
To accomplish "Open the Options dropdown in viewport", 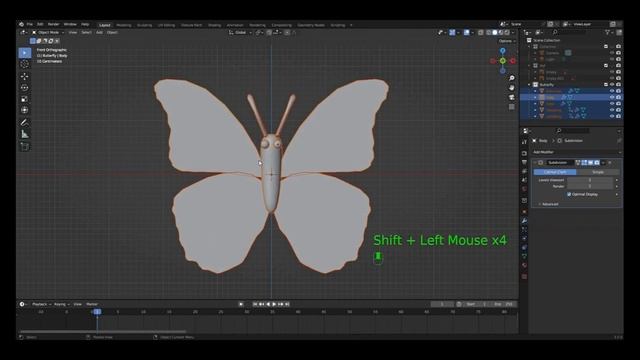I will 507,41.
